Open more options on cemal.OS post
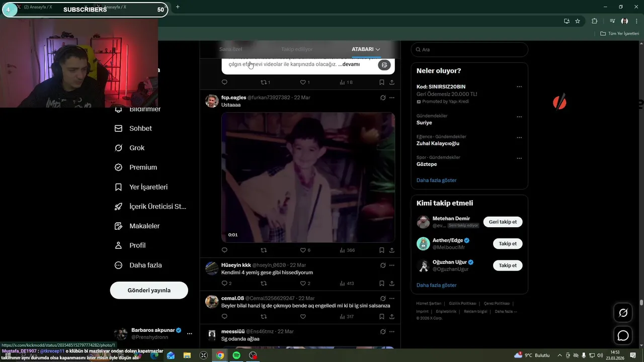 pyautogui.click(x=392, y=298)
